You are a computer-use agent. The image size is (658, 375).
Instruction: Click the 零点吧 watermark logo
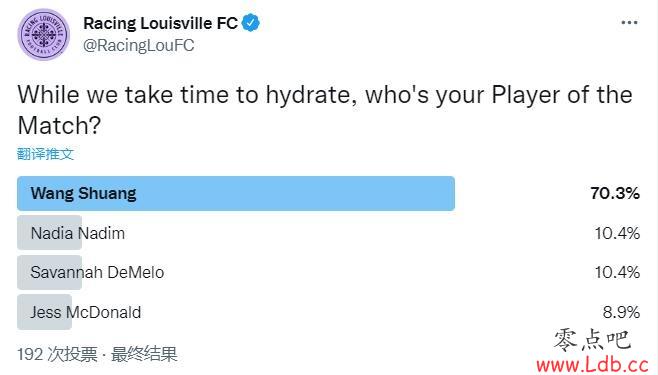(593, 340)
